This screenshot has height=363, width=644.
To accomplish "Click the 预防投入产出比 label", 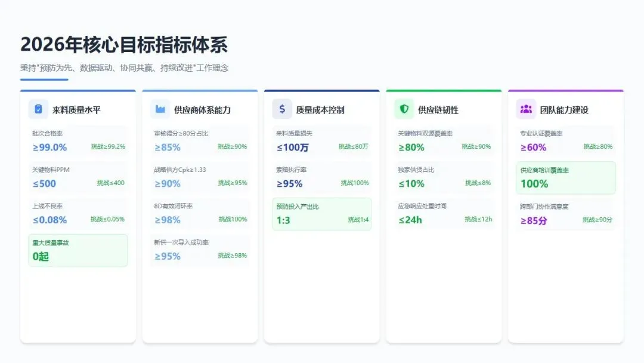I will coord(298,207).
